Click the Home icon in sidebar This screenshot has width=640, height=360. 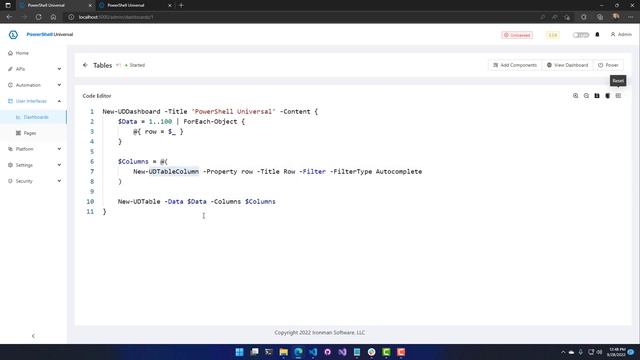[x=10, y=53]
